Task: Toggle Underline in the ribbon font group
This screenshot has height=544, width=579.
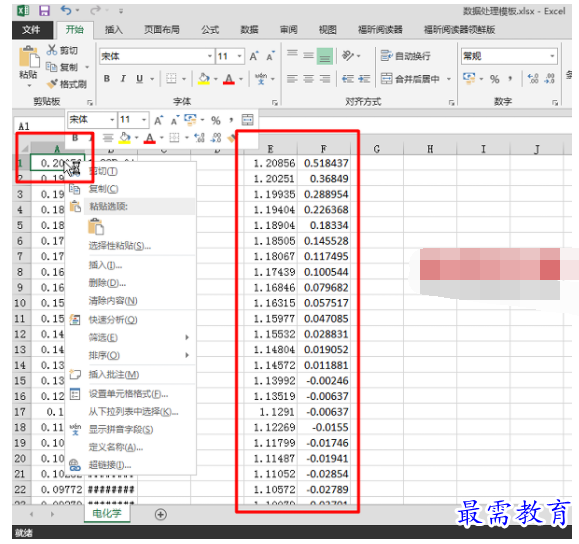Action: pyautogui.click(x=139, y=79)
